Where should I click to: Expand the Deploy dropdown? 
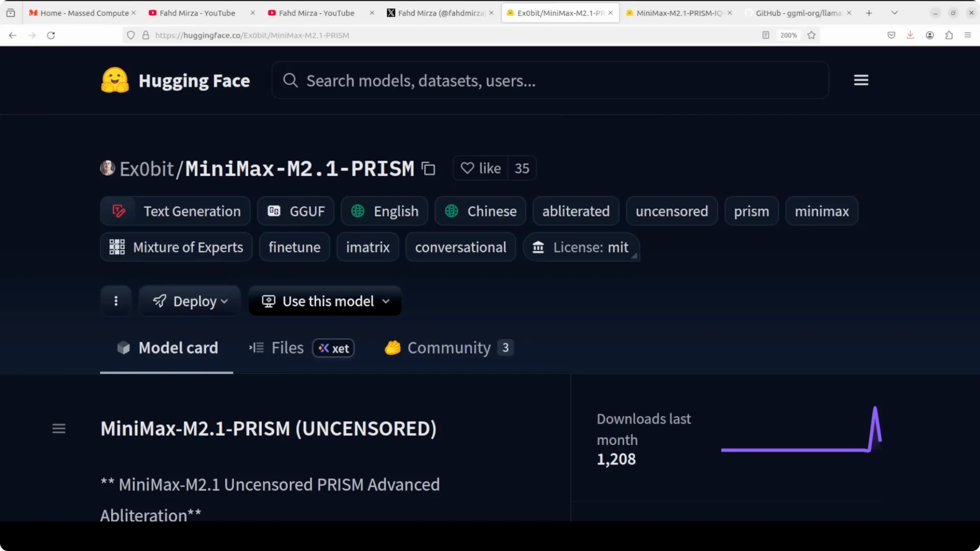190,301
